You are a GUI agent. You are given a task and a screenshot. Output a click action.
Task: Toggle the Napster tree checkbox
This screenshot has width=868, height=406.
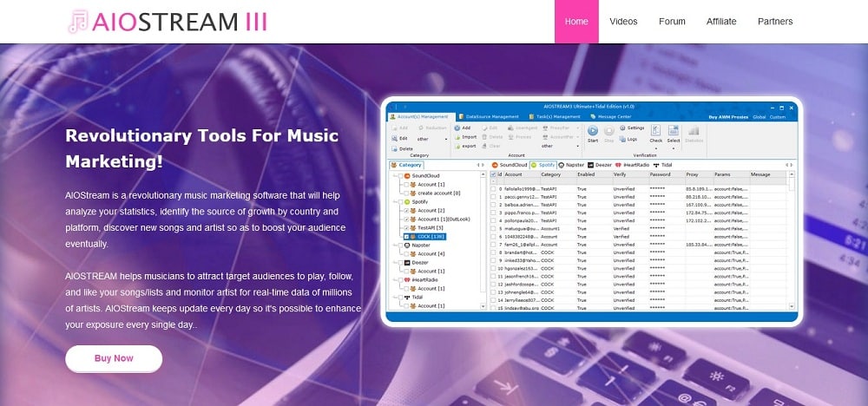pos(400,245)
